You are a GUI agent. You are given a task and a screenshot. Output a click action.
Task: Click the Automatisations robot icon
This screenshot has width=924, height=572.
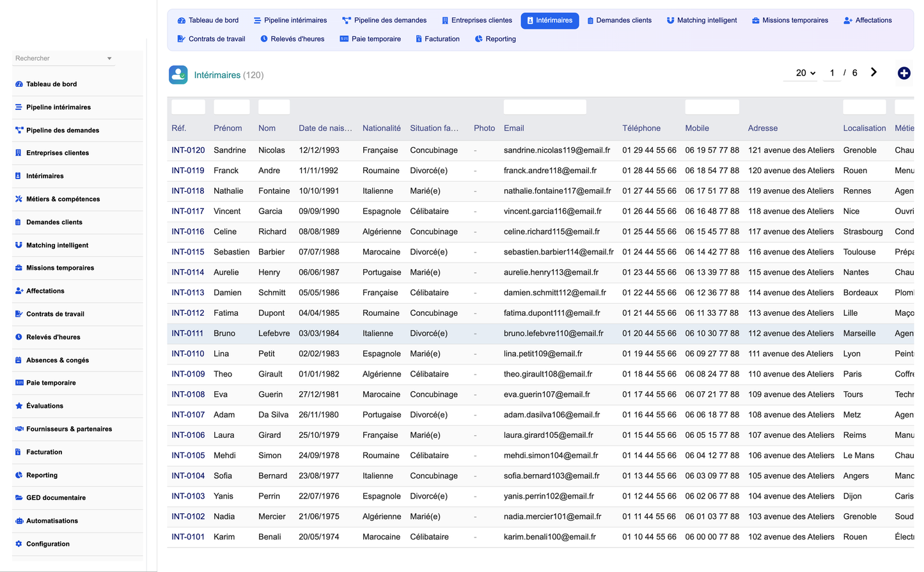click(x=19, y=521)
